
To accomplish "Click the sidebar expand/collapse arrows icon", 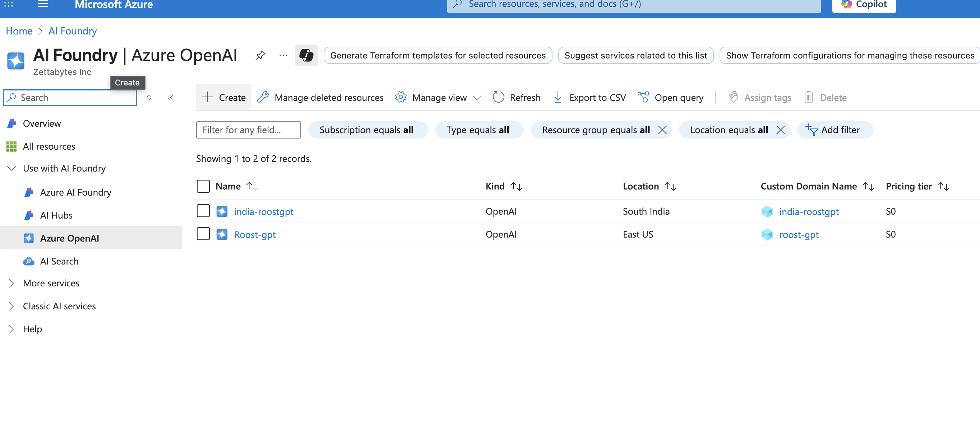I will [x=149, y=98].
